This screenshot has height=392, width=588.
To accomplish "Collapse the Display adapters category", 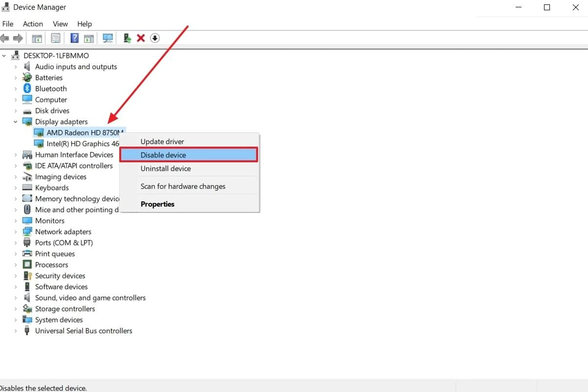I will pyautogui.click(x=16, y=122).
